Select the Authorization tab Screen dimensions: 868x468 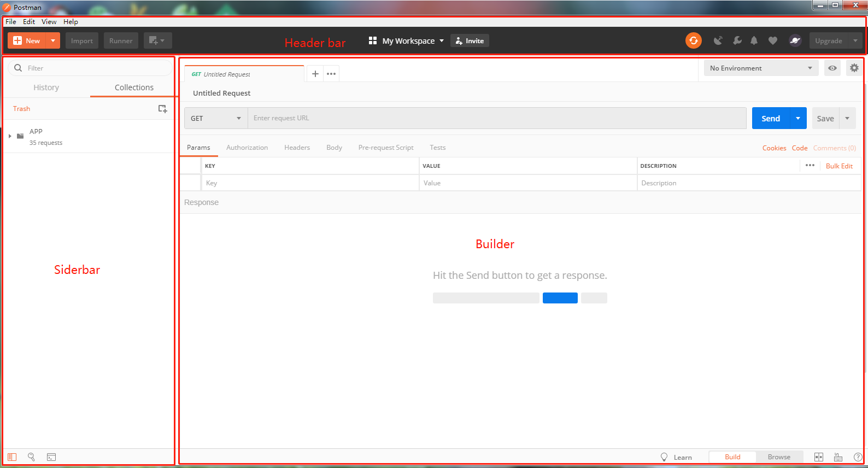247,148
